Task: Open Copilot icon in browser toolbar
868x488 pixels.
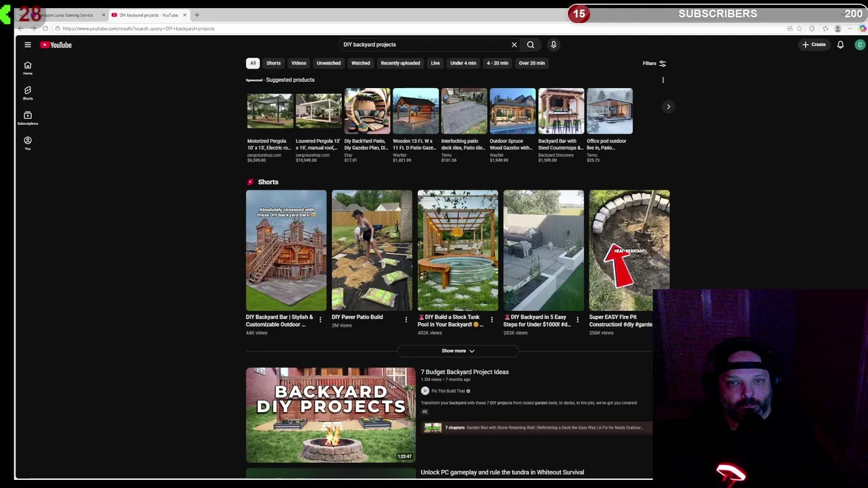Action: click(863, 28)
